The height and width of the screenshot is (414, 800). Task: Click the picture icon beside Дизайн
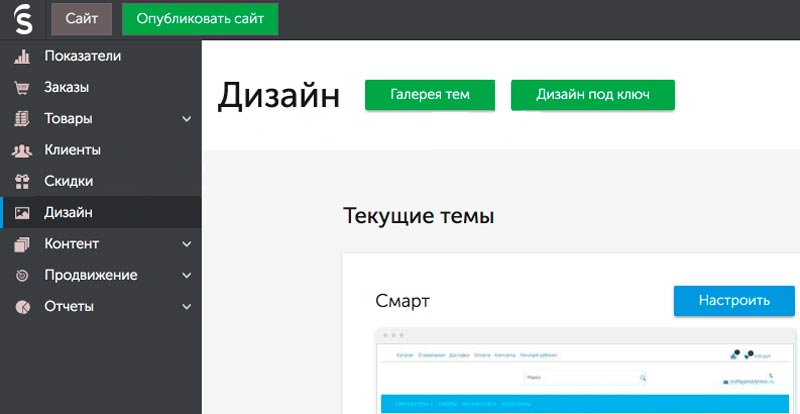(22, 213)
